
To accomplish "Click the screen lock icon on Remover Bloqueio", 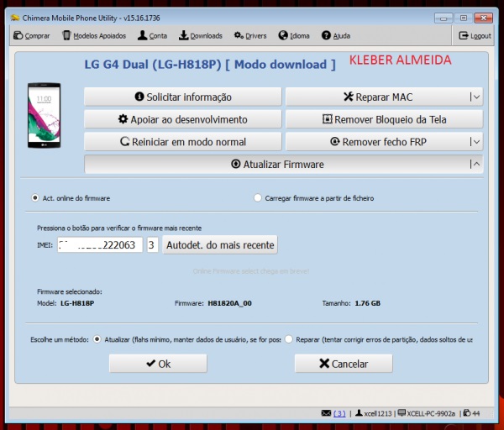I will coord(328,119).
